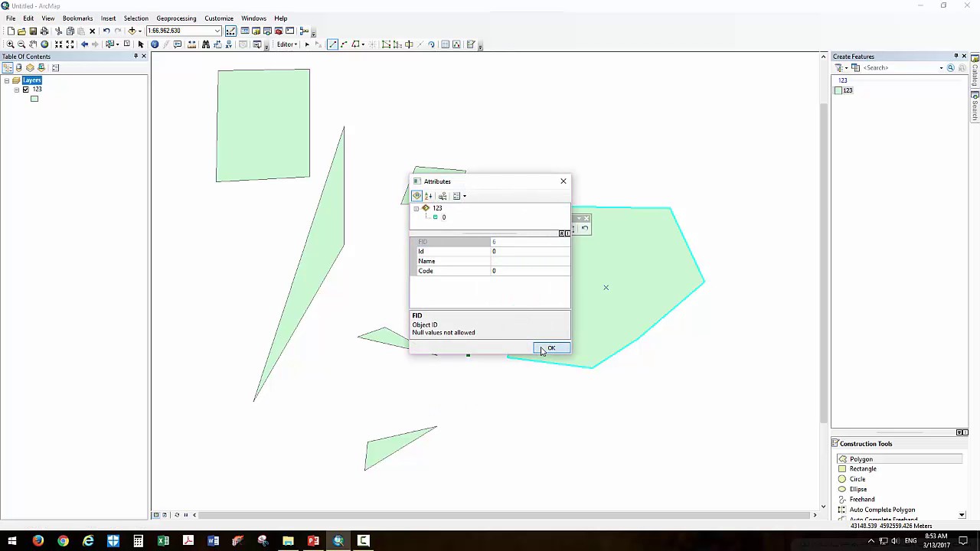Screen dimensions: 980x551
Task: Open Word from the Windows taskbar
Action: 213,542
